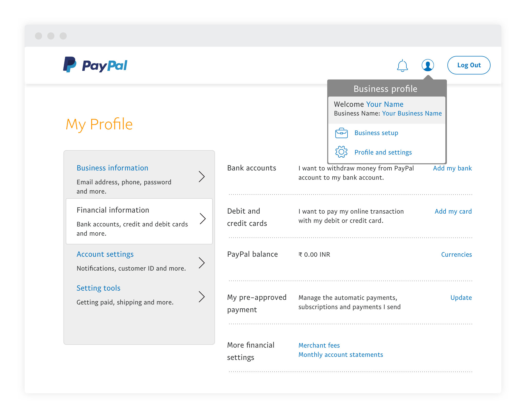The height and width of the screenshot is (420, 526).
Task: Expand the Business profile dropdown menu
Action: point(427,65)
